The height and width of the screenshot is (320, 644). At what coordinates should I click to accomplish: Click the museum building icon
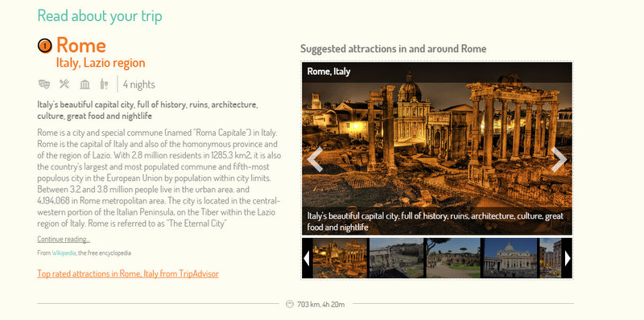click(85, 84)
